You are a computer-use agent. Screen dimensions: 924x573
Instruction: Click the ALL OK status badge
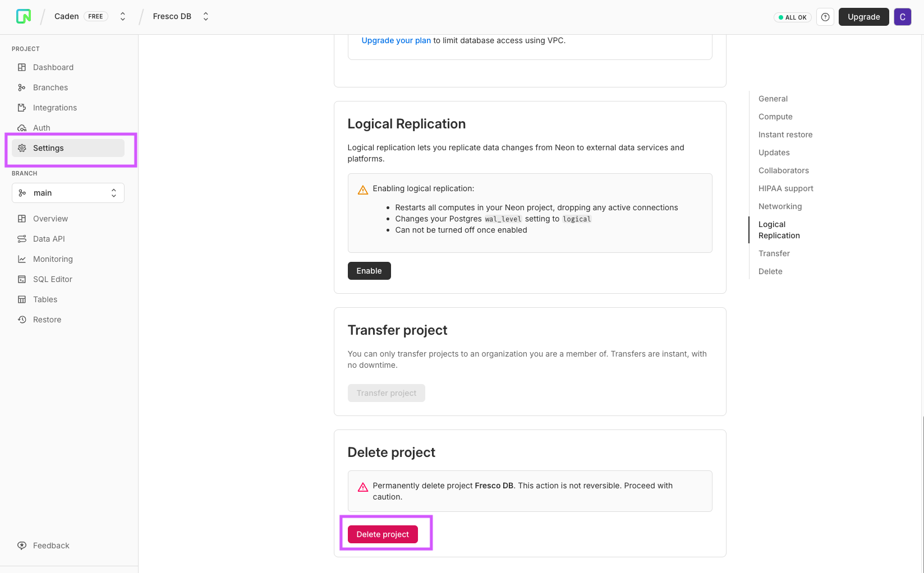793,17
